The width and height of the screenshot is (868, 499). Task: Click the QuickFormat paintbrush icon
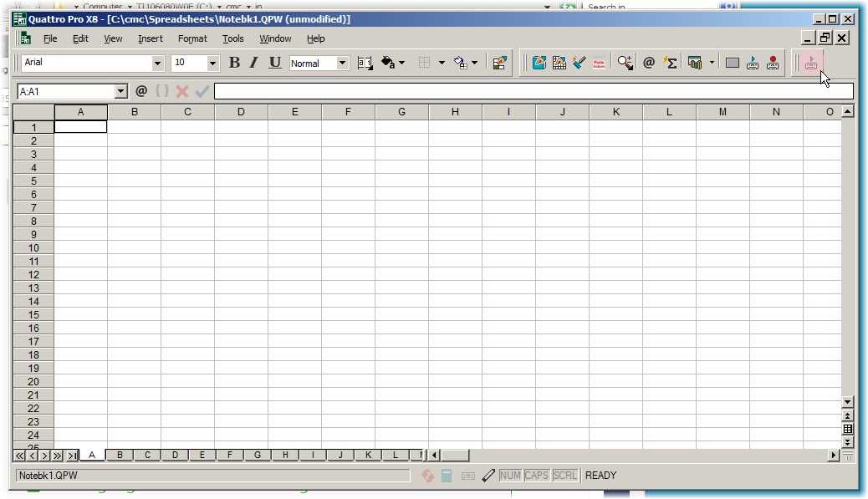point(580,63)
